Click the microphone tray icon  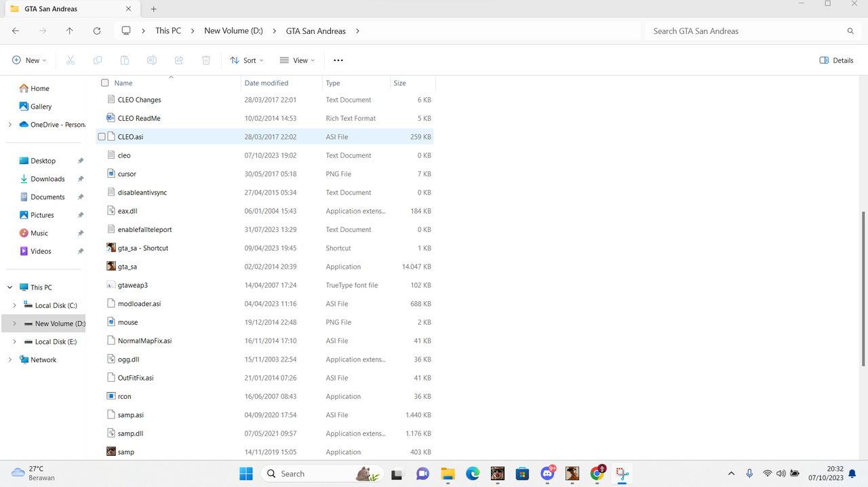pyautogui.click(x=749, y=473)
